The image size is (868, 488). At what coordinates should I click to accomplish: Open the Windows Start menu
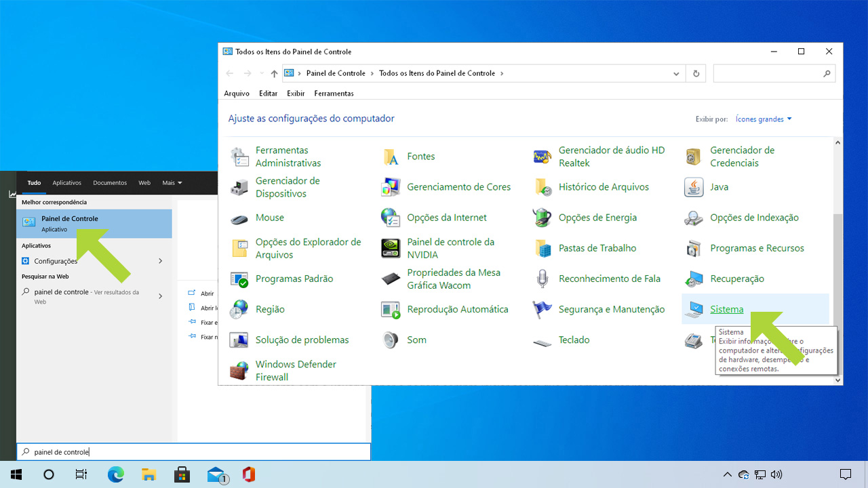16,474
